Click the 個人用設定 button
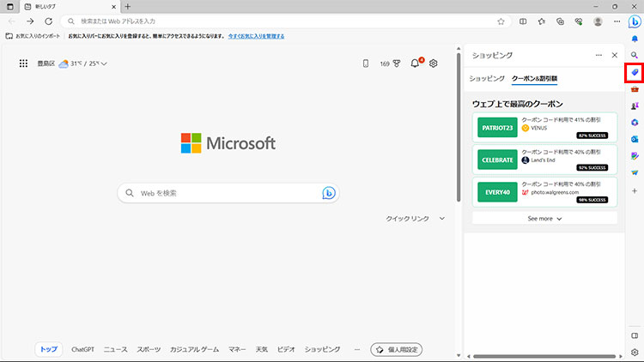The height and width of the screenshot is (362, 644). [x=396, y=350]
